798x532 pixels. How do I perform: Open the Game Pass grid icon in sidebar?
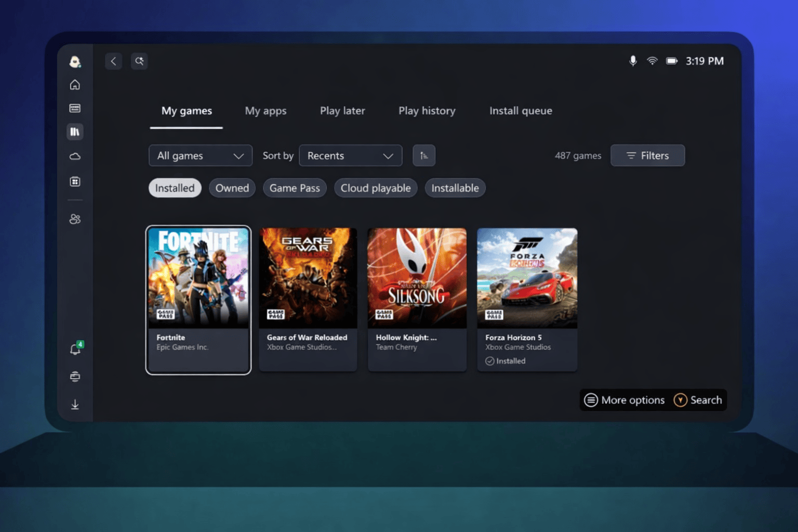click(75, 108)
